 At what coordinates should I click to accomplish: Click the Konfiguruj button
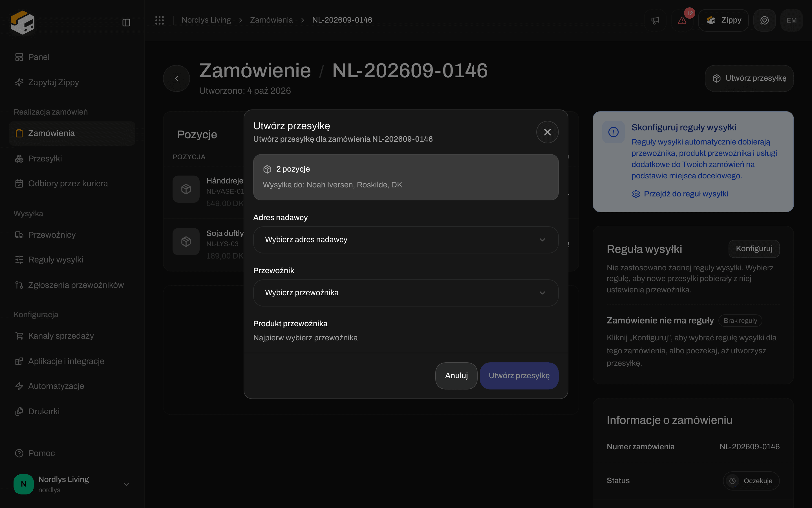[x=754, y=249]
